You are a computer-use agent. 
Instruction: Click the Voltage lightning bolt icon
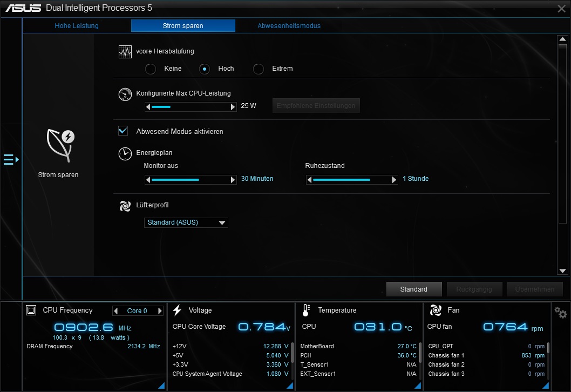(178, 310)
